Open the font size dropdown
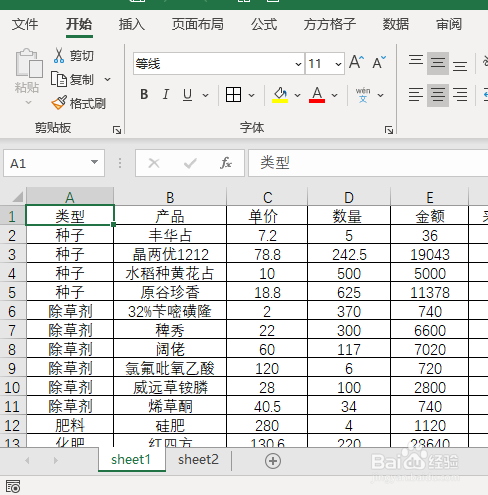Screen dimensions: 488x495 point(338,64)
